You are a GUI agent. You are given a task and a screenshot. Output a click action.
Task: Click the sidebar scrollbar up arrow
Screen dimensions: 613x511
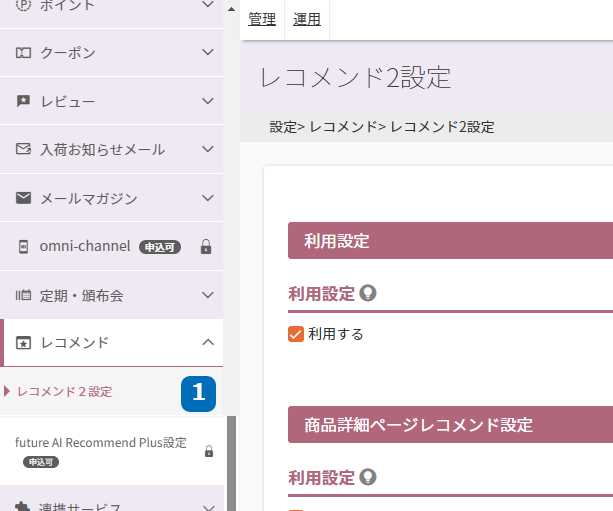click(x=231, y=9)
